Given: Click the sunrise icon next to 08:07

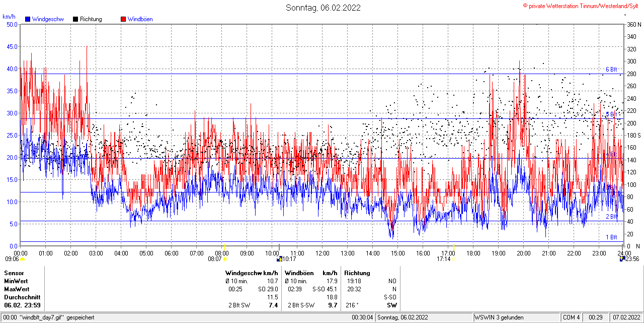Looking at the screenshot, I should (x=225, y=259).
